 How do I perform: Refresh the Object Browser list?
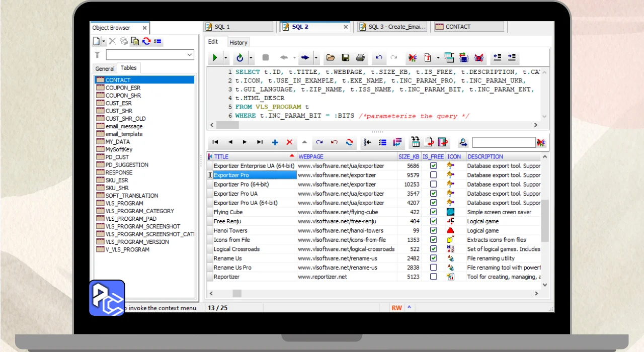point(146,41)
